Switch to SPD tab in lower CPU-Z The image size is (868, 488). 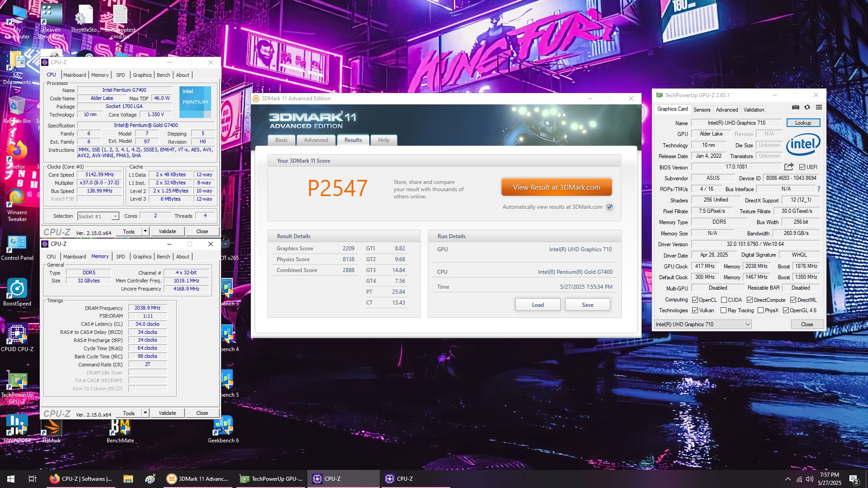tap(120, 257)
